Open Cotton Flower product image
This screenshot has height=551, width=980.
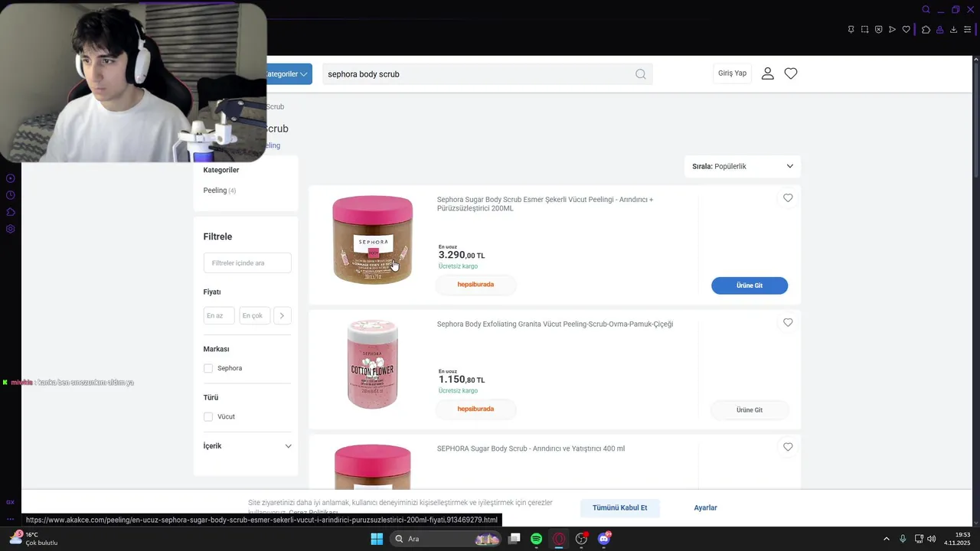tap(373, 364)
